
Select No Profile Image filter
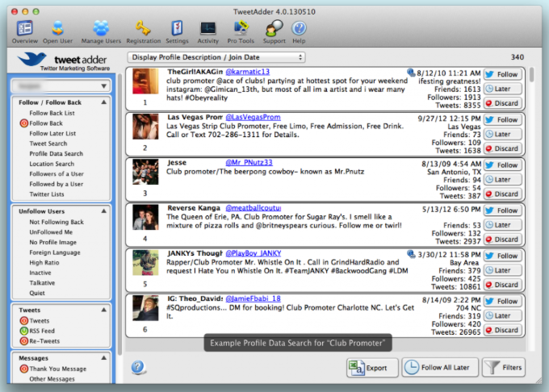click(x=52, y=242)
